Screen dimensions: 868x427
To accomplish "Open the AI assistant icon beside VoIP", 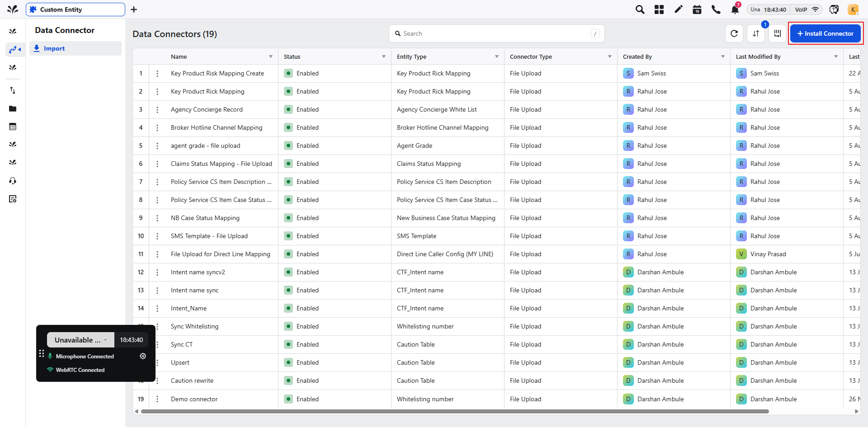I will pos(834,9).
